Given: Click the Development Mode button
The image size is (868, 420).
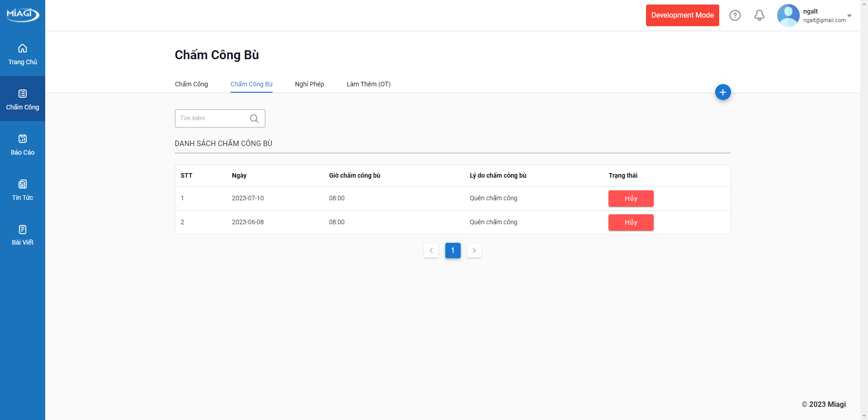Looking at the screenshot, I should 682,15.
